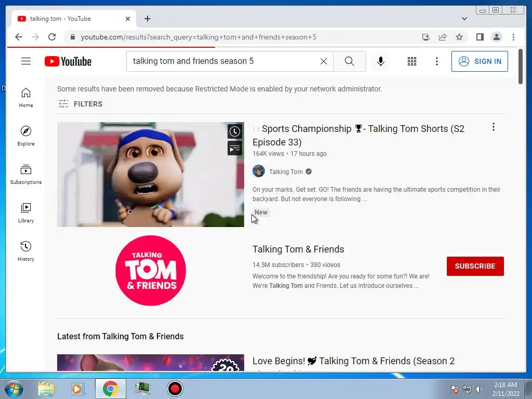
Task: Go back in Chrome
Action: click(19, 37)
